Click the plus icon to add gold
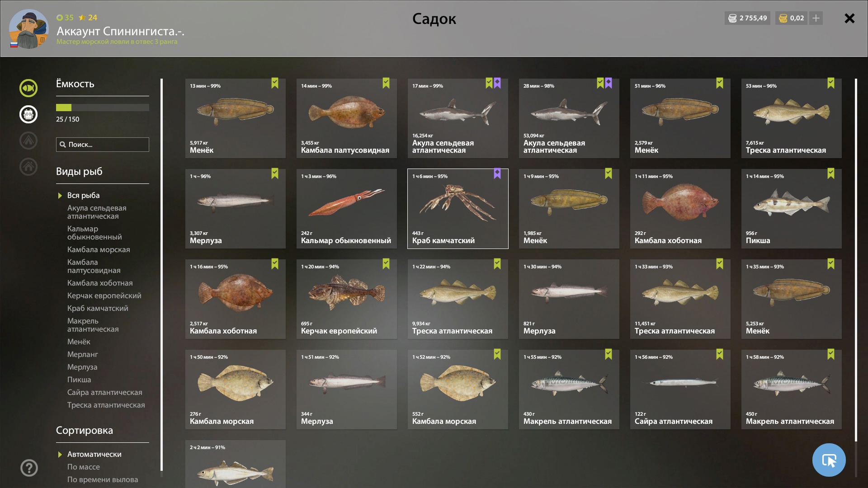Viewport: 868px width, 488px height. coord(816,18)
